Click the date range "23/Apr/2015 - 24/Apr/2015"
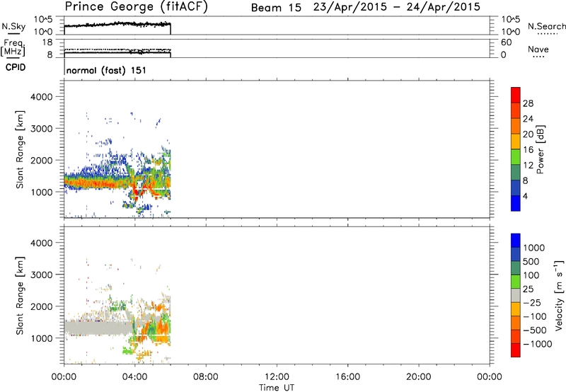 (397, 7)
